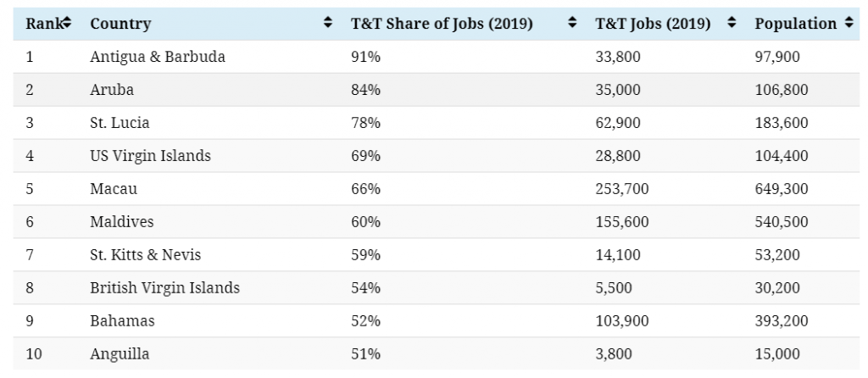Click Macau's 253,700 jobs value
The image size is (868, 378).
click(x=621, y=189)
